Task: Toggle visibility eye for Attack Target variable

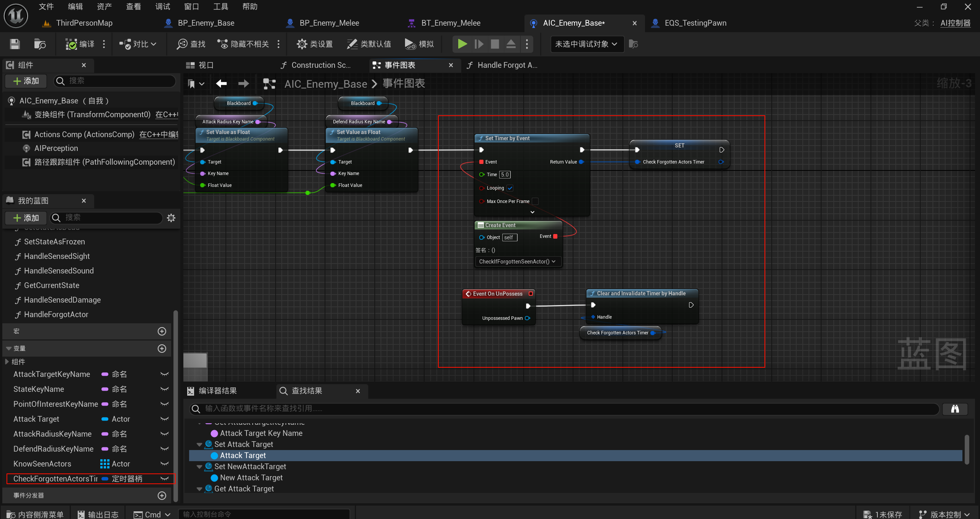Action: [165, 419]
